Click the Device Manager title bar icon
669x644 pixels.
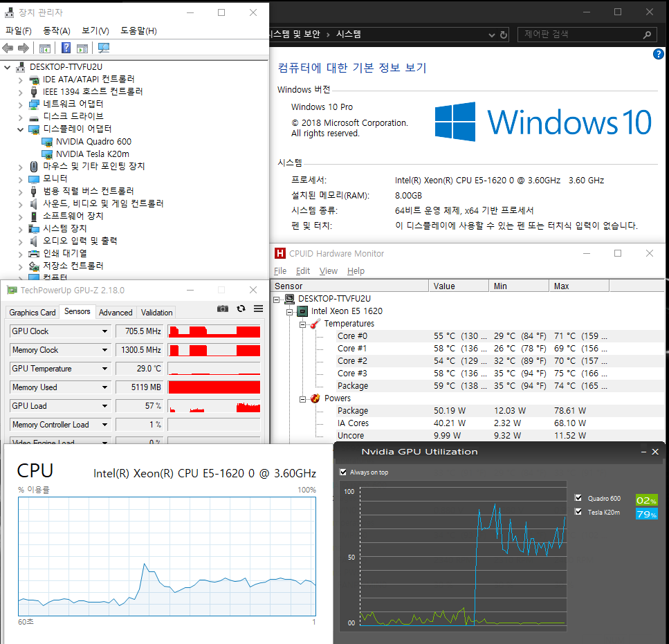tap(10, 12)
